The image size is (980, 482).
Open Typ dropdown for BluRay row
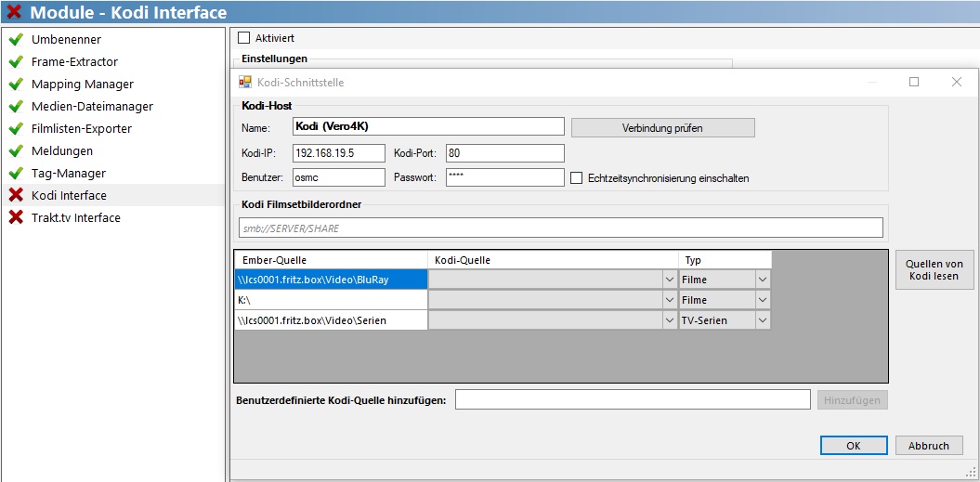(x=763, y=280)
